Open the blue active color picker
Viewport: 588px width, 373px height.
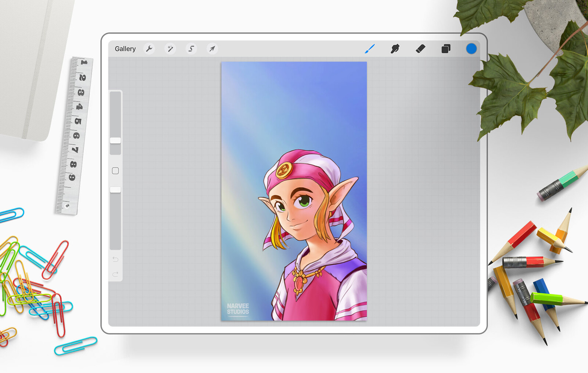[x=471, y=49]
